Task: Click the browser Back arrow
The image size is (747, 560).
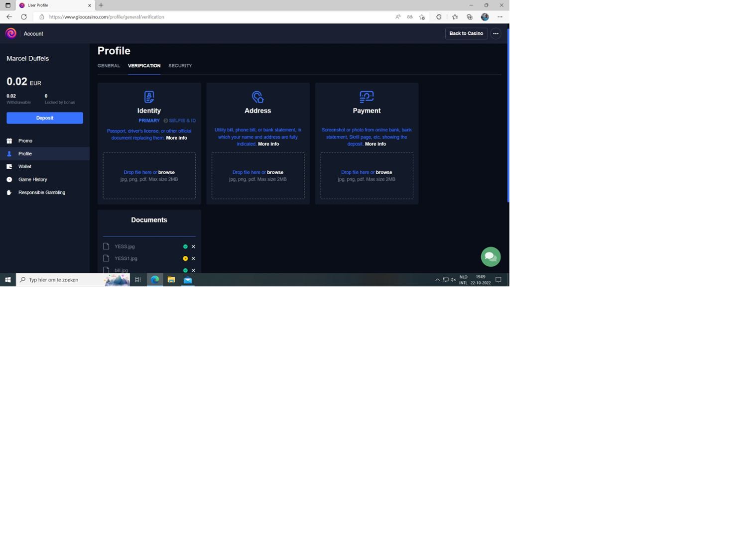Action: (x=9, y=17)
